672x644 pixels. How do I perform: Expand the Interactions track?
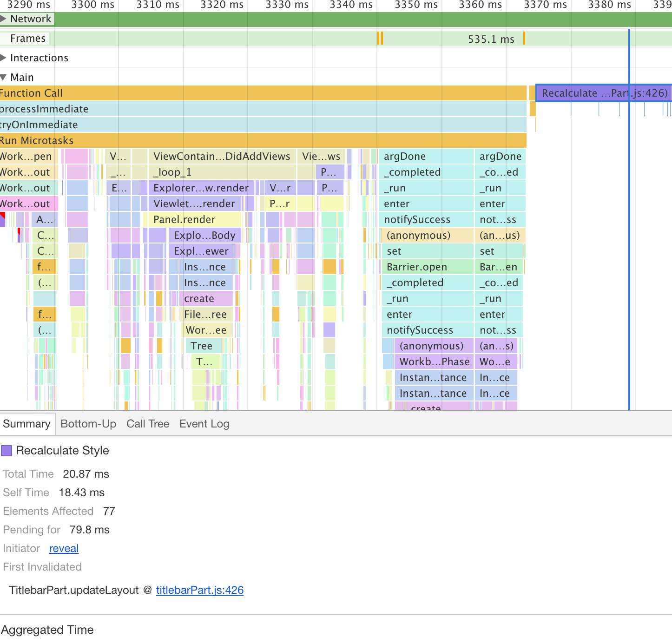pyautogui.click(x=5, y=58)
